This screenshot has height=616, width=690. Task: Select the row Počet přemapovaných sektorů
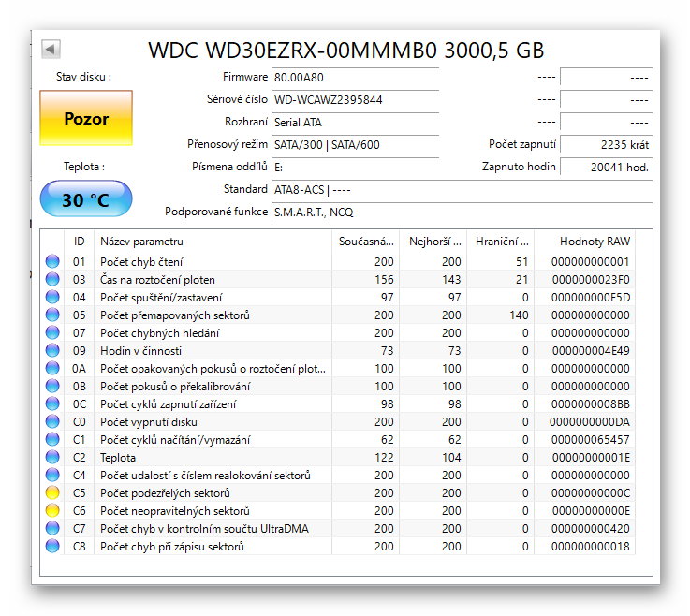339,315
